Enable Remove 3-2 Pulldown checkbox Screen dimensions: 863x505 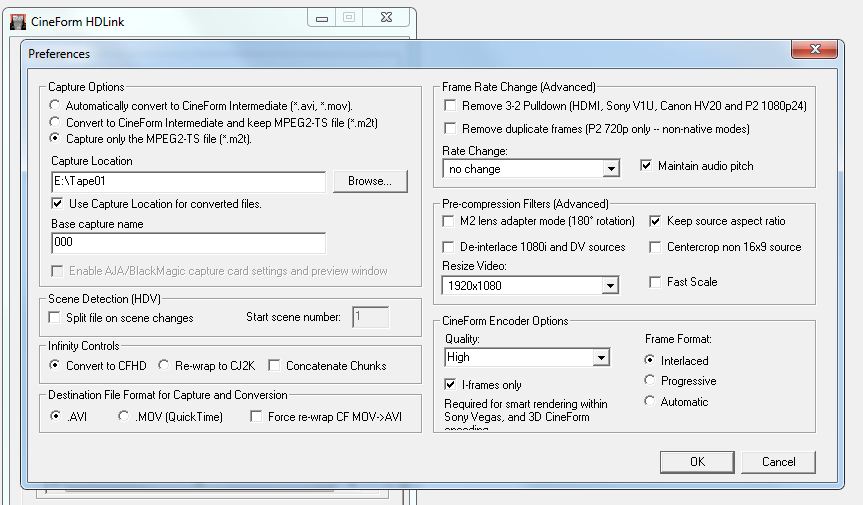450,105
